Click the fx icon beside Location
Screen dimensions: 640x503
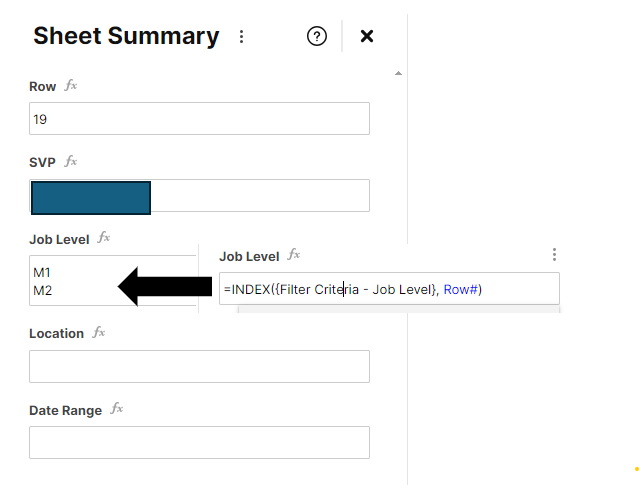point(99,332)
